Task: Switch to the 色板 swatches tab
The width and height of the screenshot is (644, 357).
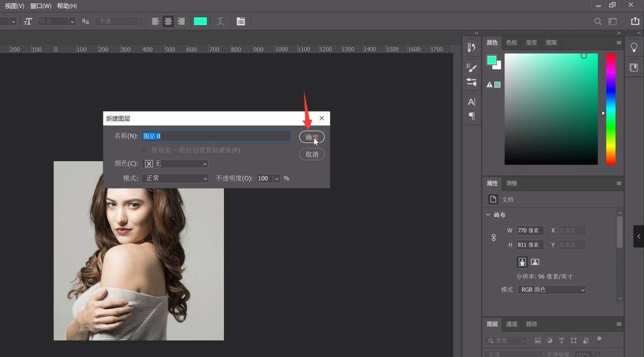Action: click(x=512, y=42)
